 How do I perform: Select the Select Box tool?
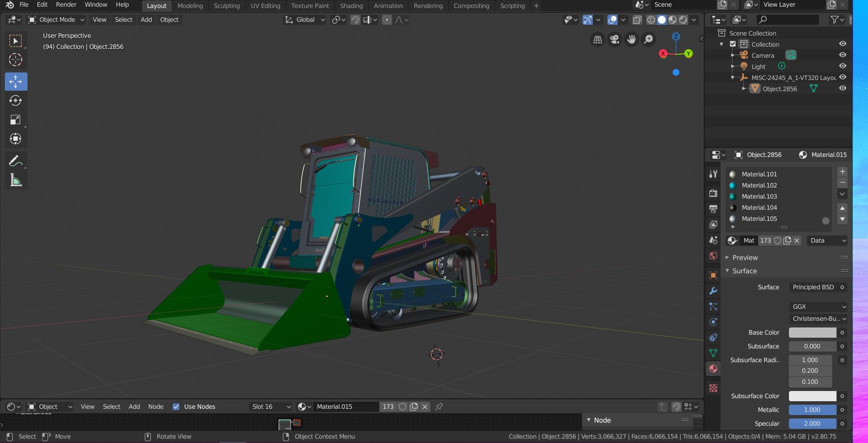pos(16,41)
